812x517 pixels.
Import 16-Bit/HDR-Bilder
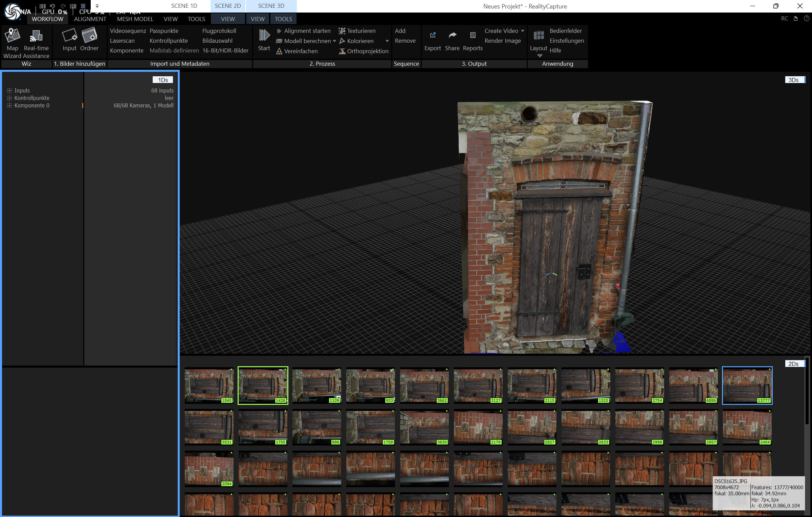pos(225,50)
